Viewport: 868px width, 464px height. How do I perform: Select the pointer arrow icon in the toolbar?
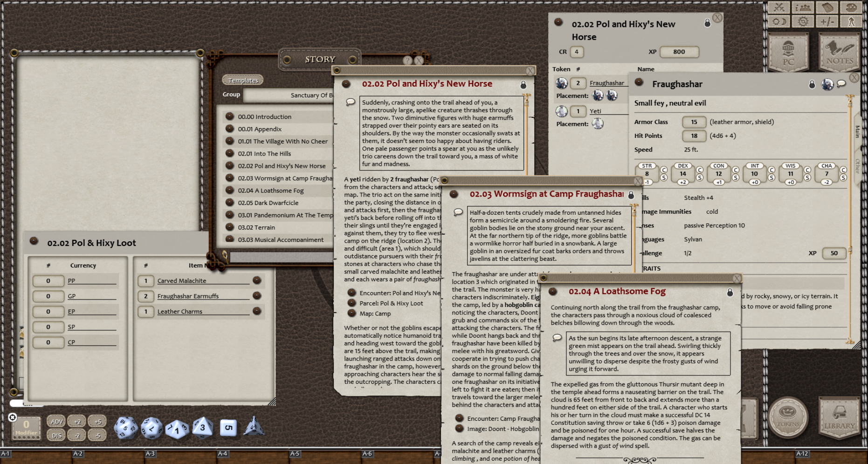[x=852, y=22]
